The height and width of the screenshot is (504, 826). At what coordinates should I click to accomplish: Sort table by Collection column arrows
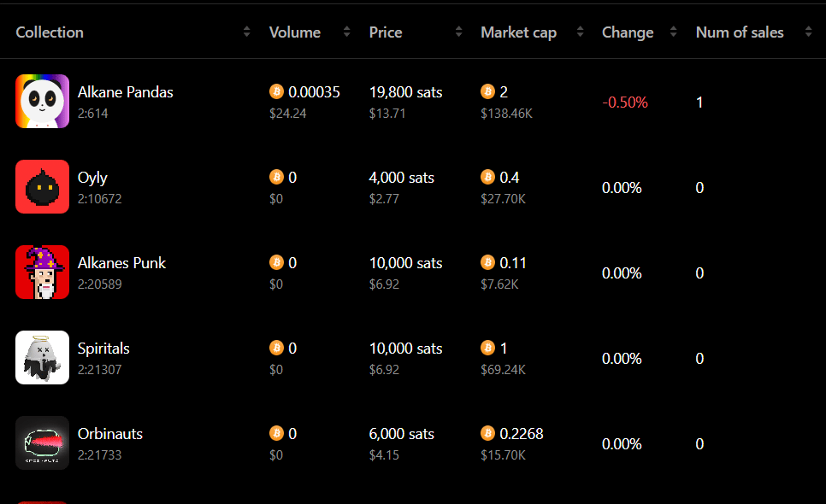[x=247, y=32]
